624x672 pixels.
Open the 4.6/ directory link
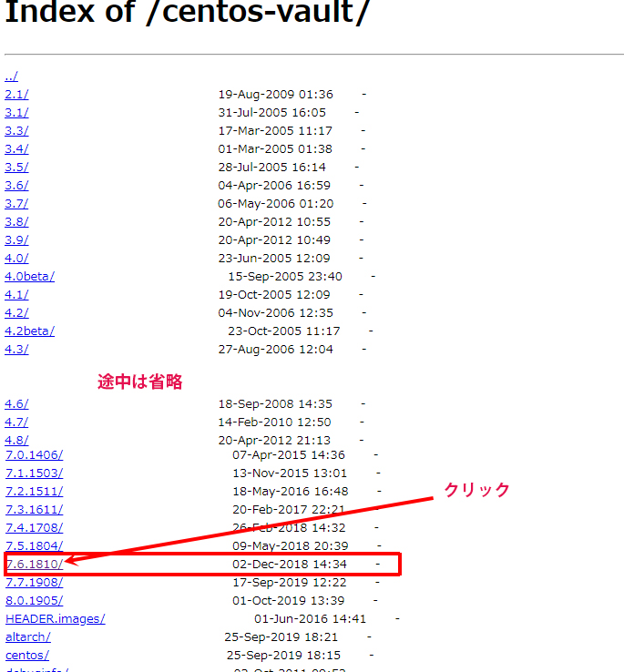[x=16, y=404]
